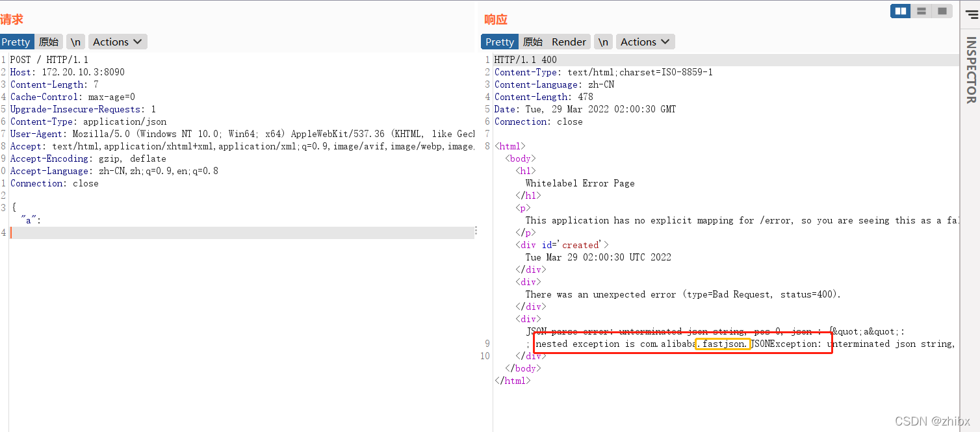
Task: Click the 'Accept: text/html' header line
Action: tap(242, 146)
